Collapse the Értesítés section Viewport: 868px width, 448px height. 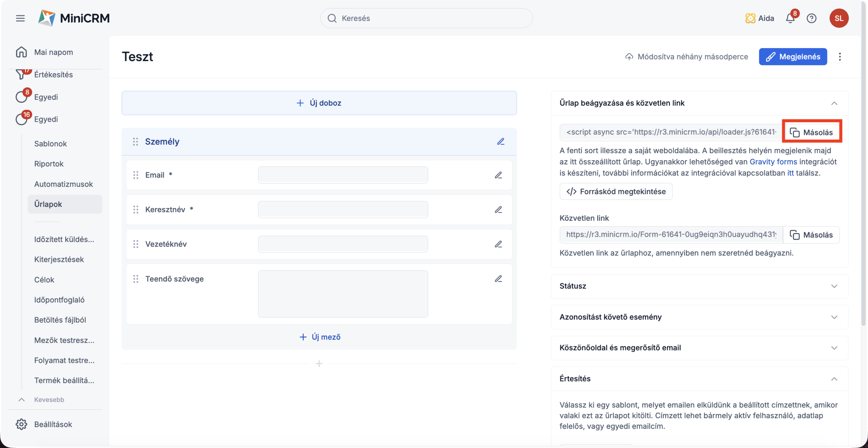834,379
